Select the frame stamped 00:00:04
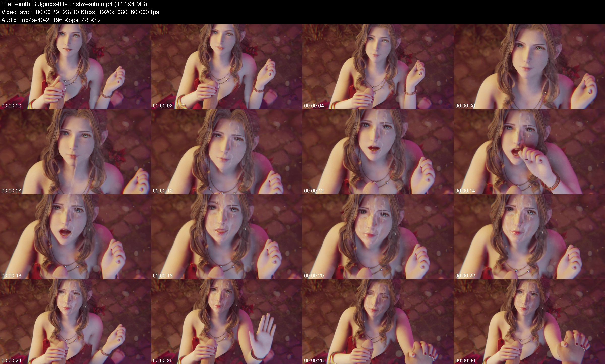The height and width of the screenshot is (364, 605). point(378,67)
